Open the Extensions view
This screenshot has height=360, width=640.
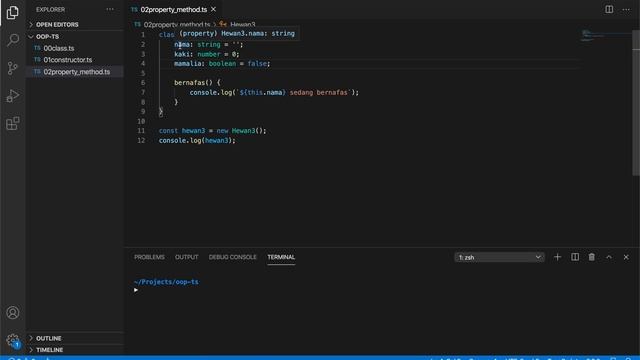pos(13,123)
